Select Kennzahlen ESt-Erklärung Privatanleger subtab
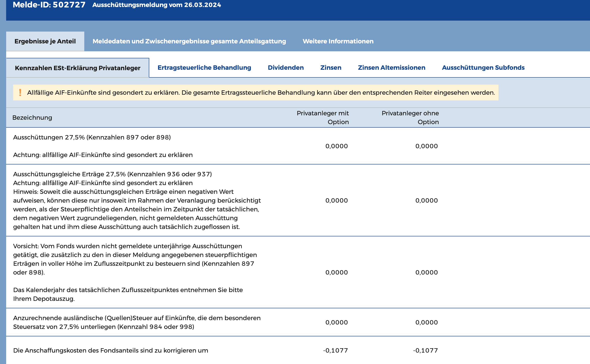The height and width of the screenshot is (364, 590). pos(77,68)
